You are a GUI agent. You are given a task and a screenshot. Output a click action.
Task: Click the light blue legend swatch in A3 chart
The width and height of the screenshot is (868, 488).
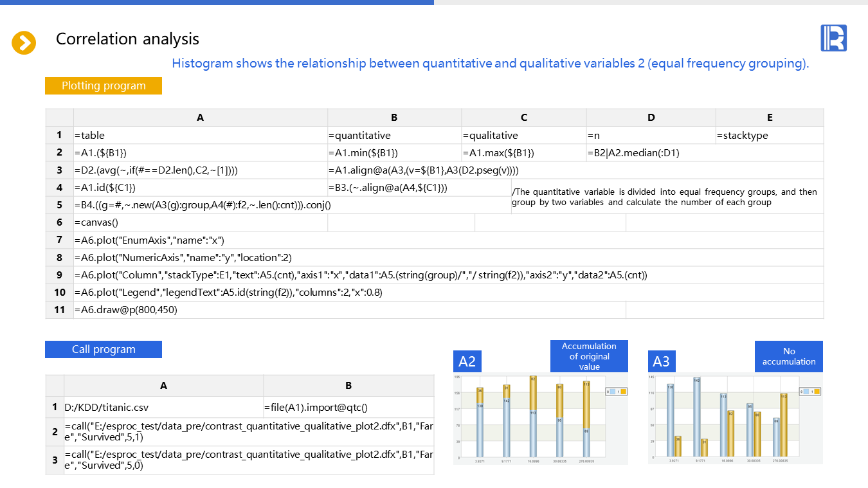click(808, 391)
